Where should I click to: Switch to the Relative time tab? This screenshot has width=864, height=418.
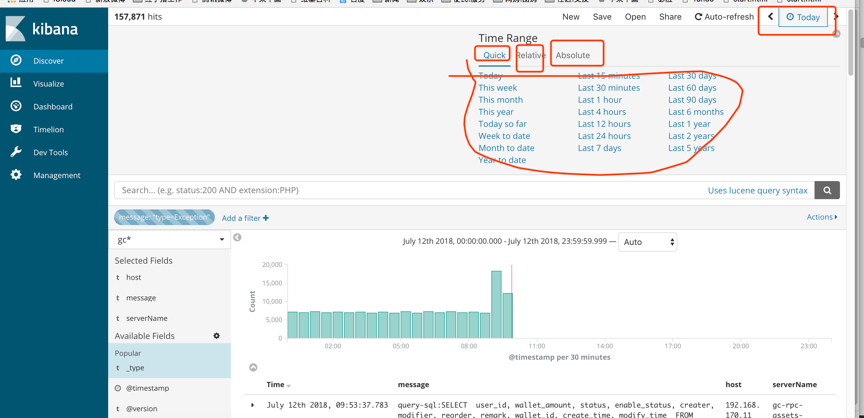tap(531, 55)
